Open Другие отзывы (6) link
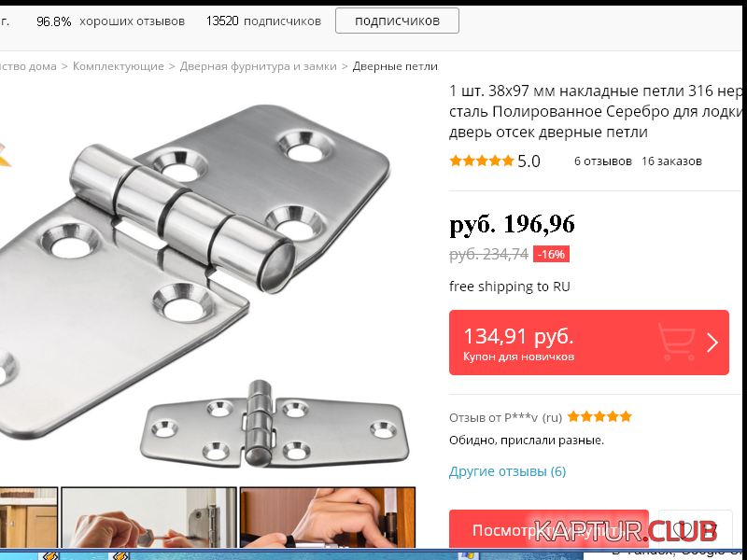747x560 pixels. [x=507, y=471]
